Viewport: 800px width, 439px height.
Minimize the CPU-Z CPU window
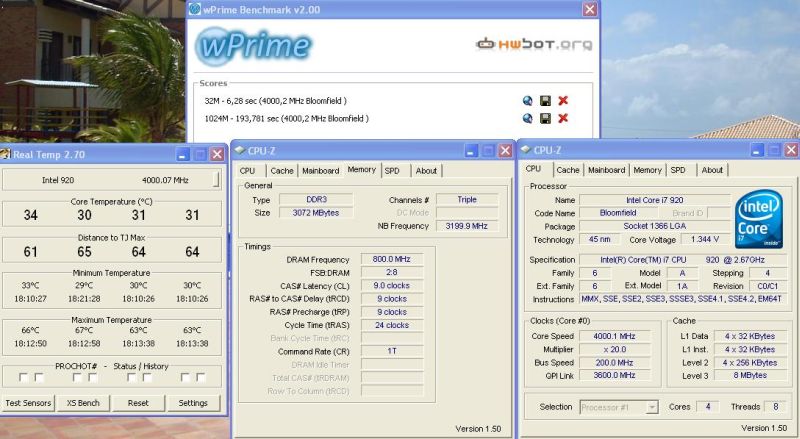pos(757,150)
